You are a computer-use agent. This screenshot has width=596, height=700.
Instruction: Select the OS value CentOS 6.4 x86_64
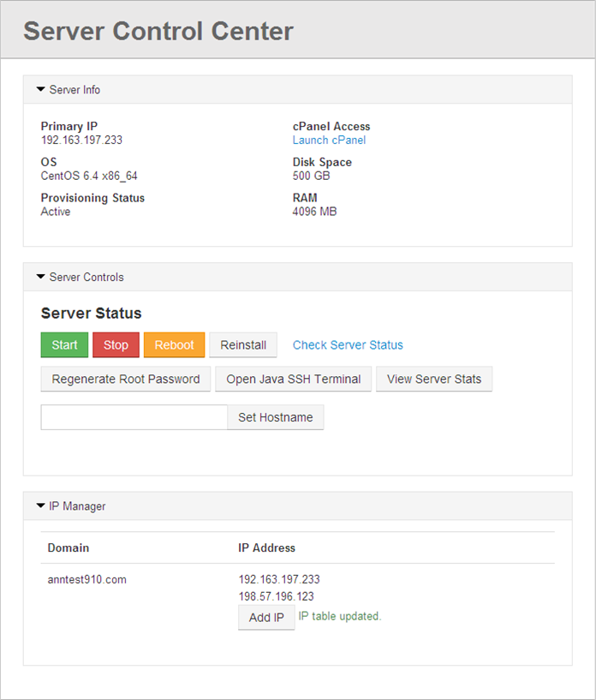(89, 176)
